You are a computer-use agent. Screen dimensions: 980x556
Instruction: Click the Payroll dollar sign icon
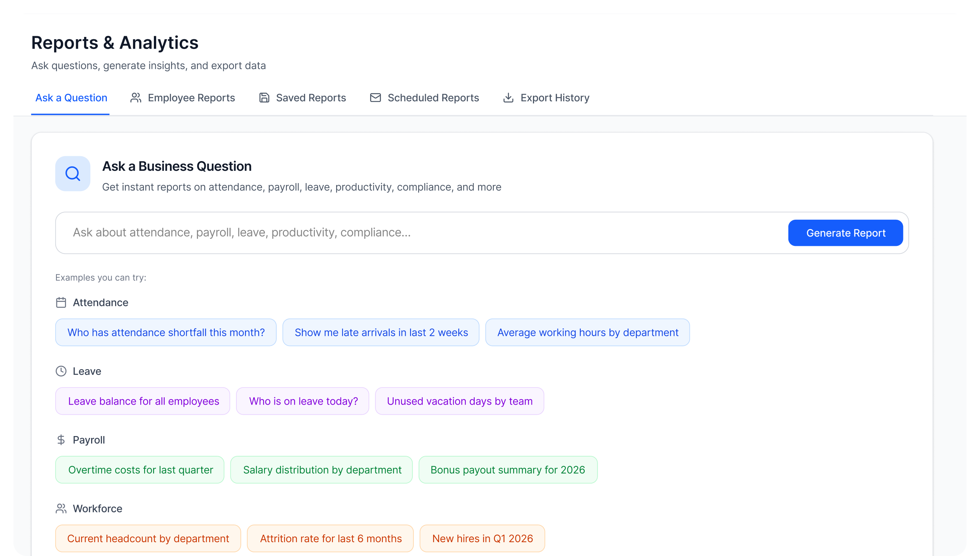pos(61,440)
